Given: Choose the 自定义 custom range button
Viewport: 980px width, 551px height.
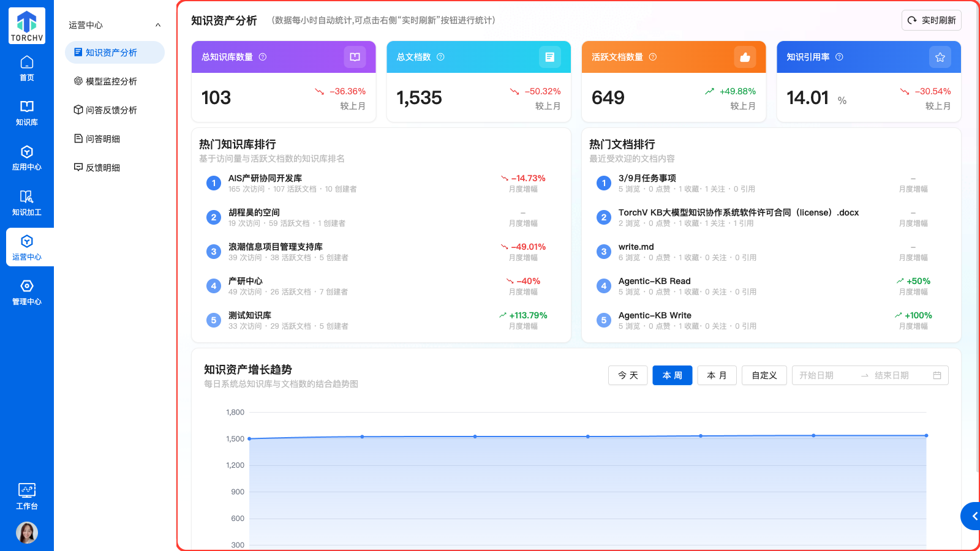Looking at the screenshot, I should tap(764, 375).
